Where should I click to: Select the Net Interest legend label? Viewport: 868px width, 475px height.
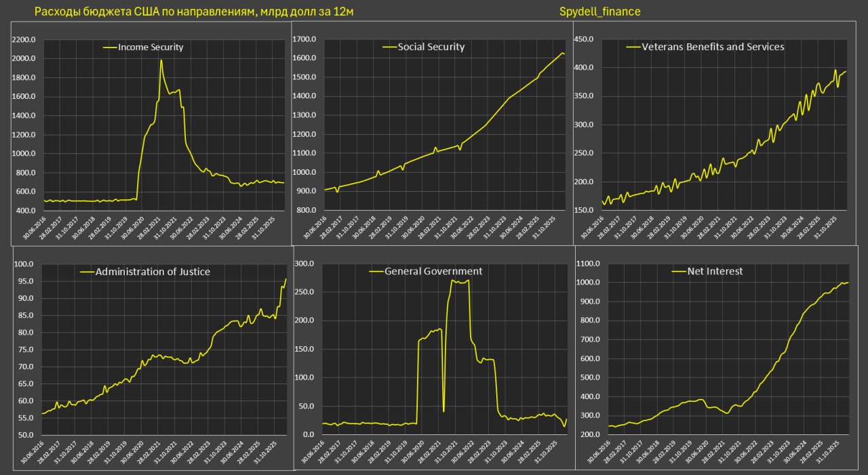[715, 271]
